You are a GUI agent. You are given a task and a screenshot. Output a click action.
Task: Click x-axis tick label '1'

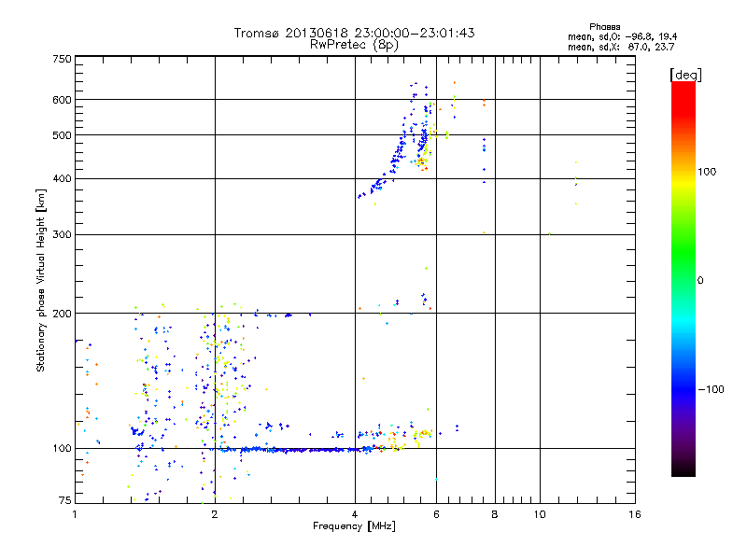[x=76, y=514]
